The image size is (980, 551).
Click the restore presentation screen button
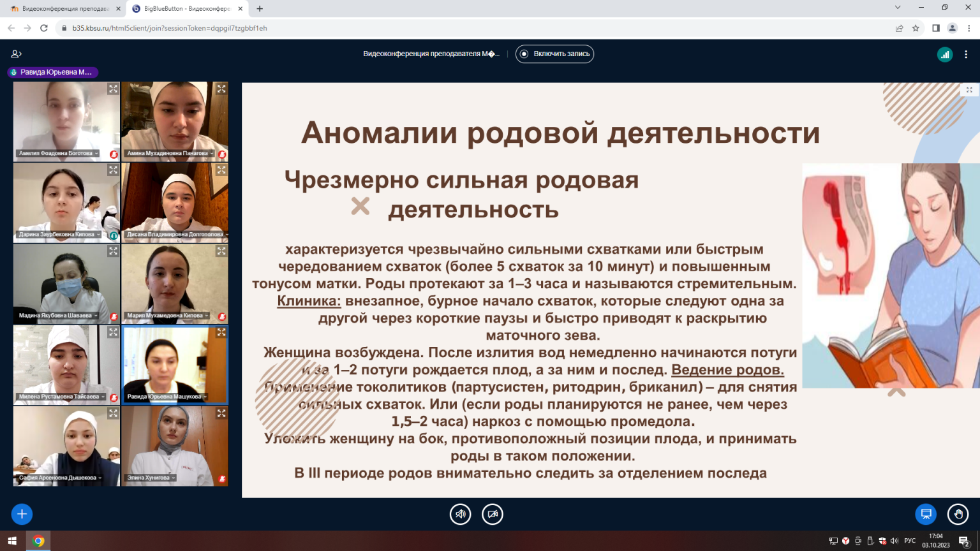point(926,514)
